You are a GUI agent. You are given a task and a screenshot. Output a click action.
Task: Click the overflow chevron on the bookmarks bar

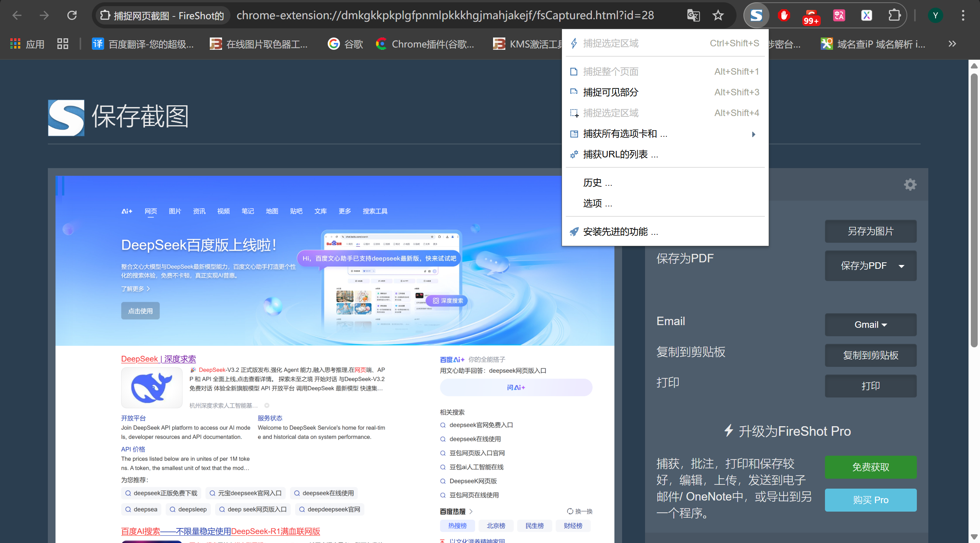[x=952, y=44]
